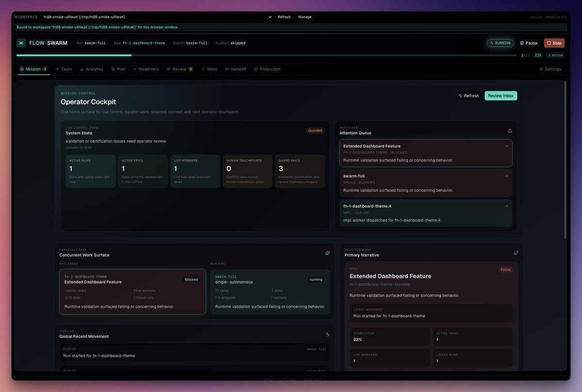
Task: Switch to the Plan tab
Action: click(118, 69)
